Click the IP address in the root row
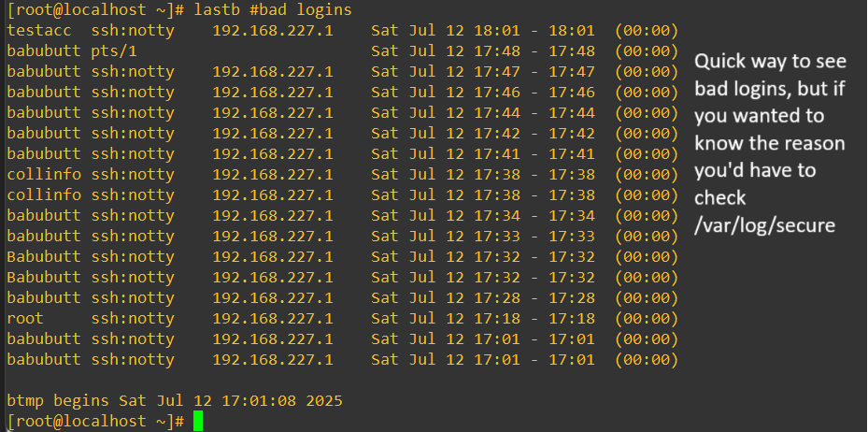The height and width of the screenshot is (432, 868). tap(272, 318)
